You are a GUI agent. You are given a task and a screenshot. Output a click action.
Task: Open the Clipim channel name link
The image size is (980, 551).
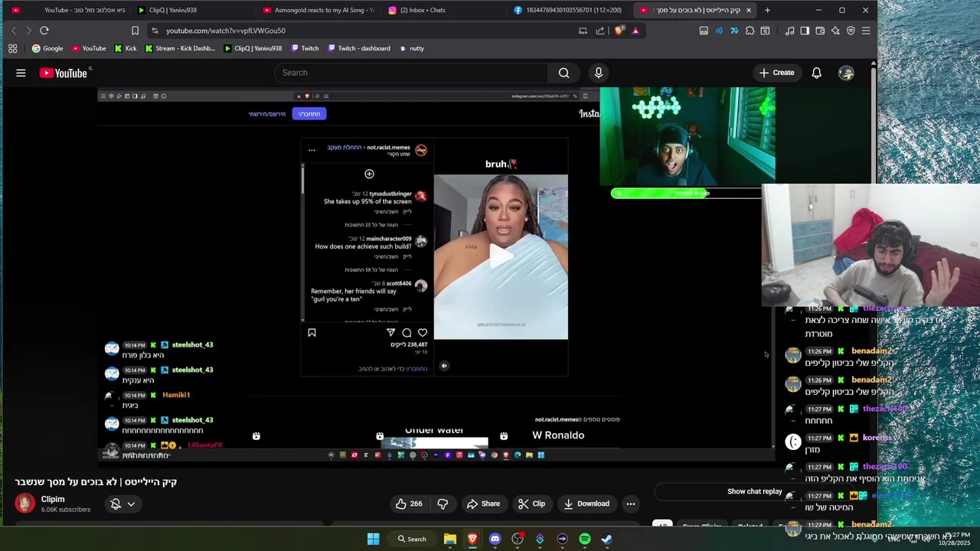tap(53, 499)
